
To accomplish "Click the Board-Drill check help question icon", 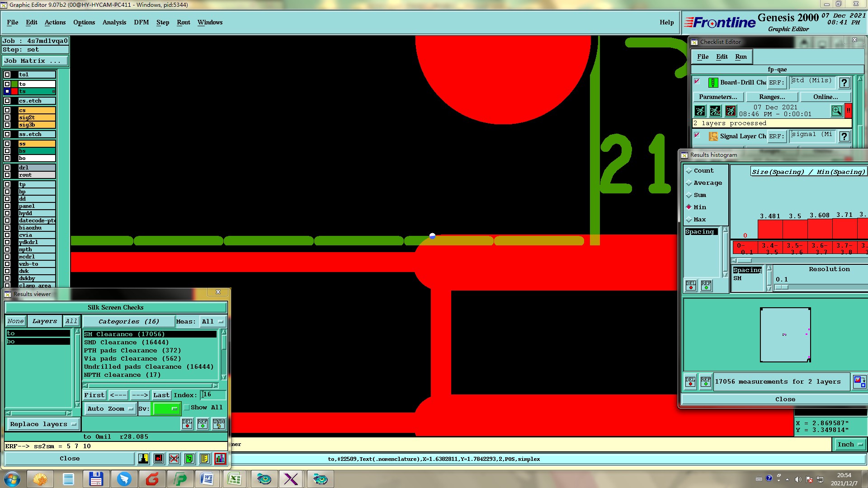I will click(844, 83).
